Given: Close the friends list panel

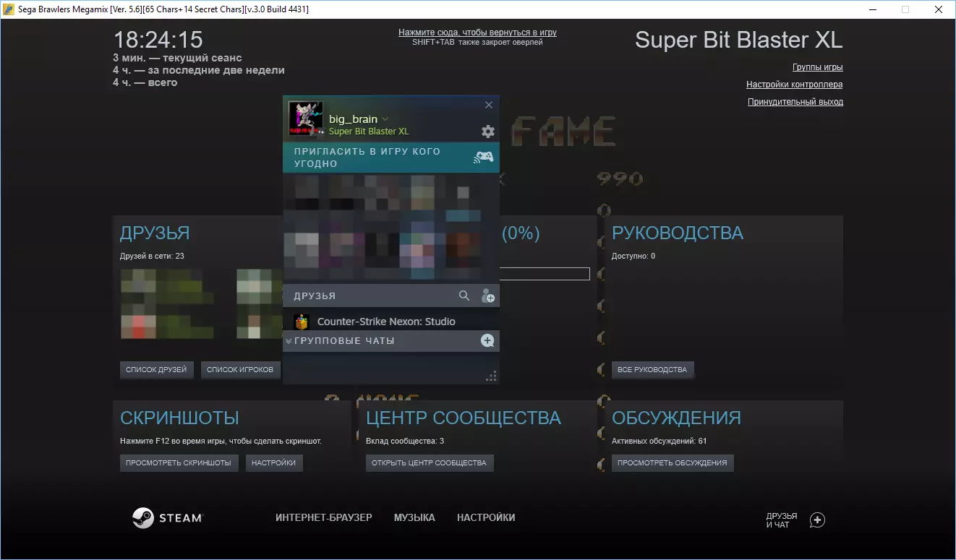Looking at the screenshot, I should (489, 105).
